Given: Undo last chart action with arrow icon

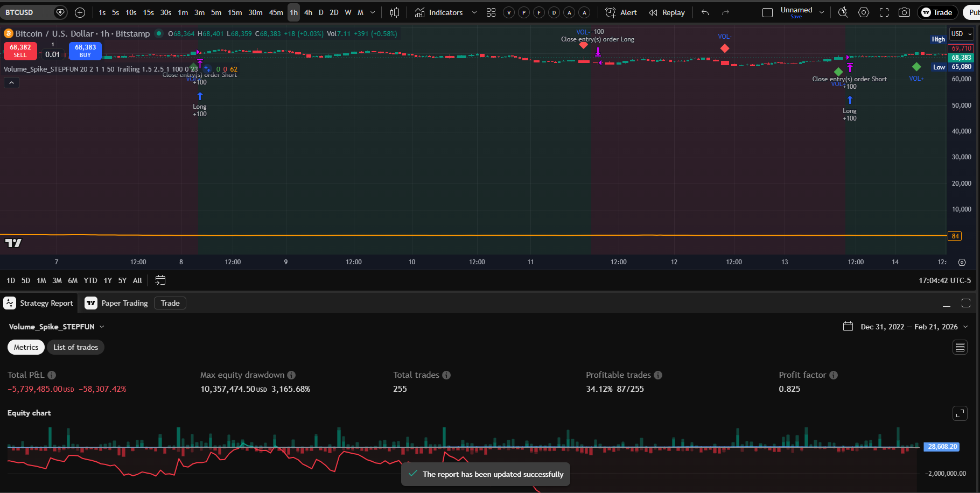Looking at the screenshot, I should point(704,12).
